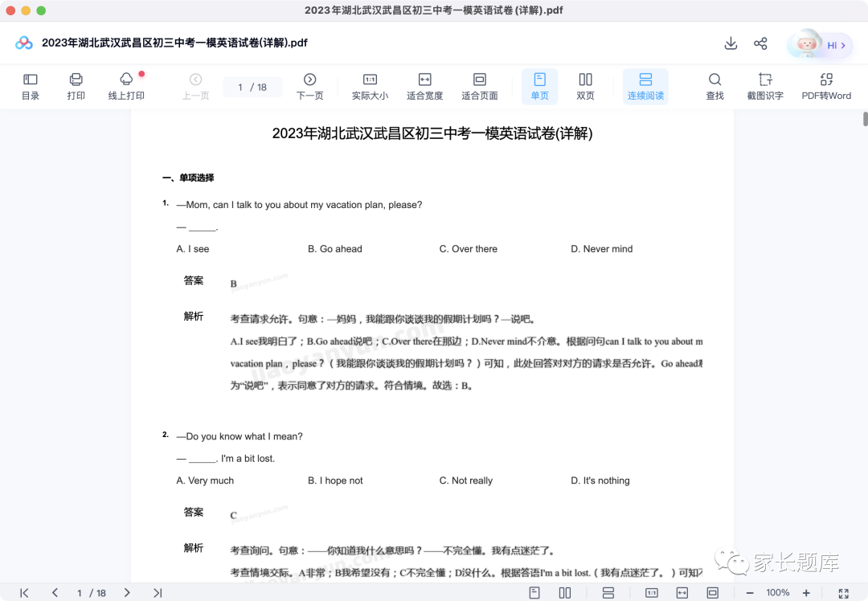Screen dimensions: 868x601
Task: Switch to 单页 single page mode
Action: point(540,86)
